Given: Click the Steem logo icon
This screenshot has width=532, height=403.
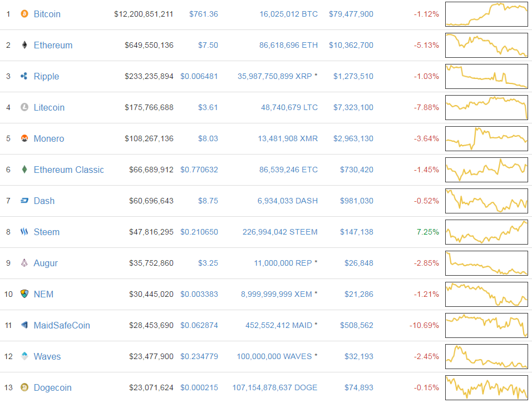Looking at the screenshot, I should click(x=24, y=232).
